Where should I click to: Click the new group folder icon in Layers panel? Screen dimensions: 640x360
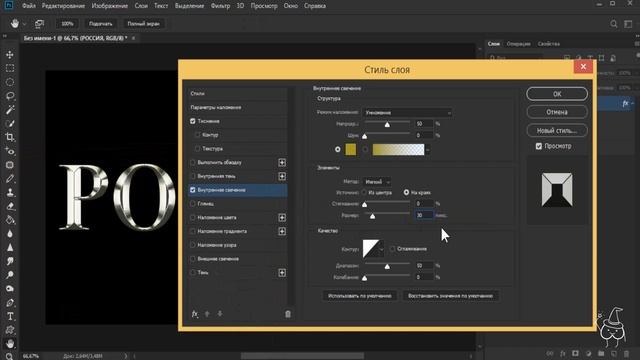[x=601, y=353]
